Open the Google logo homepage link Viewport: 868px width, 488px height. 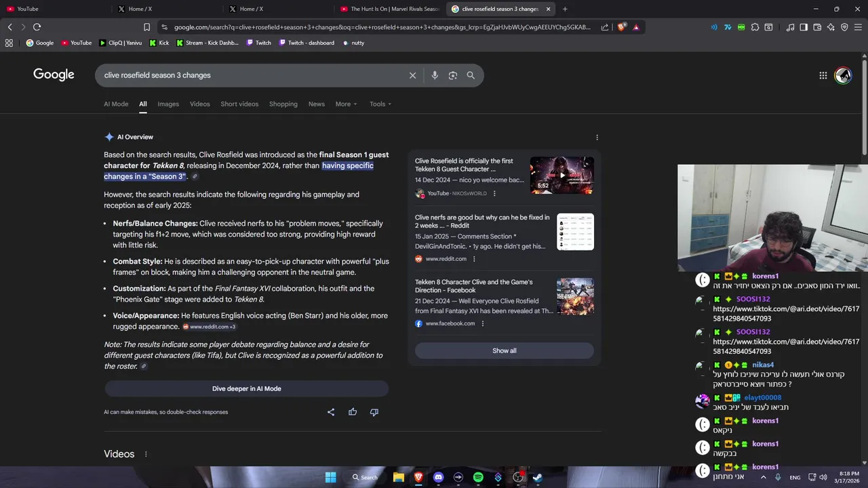point(54,75)
